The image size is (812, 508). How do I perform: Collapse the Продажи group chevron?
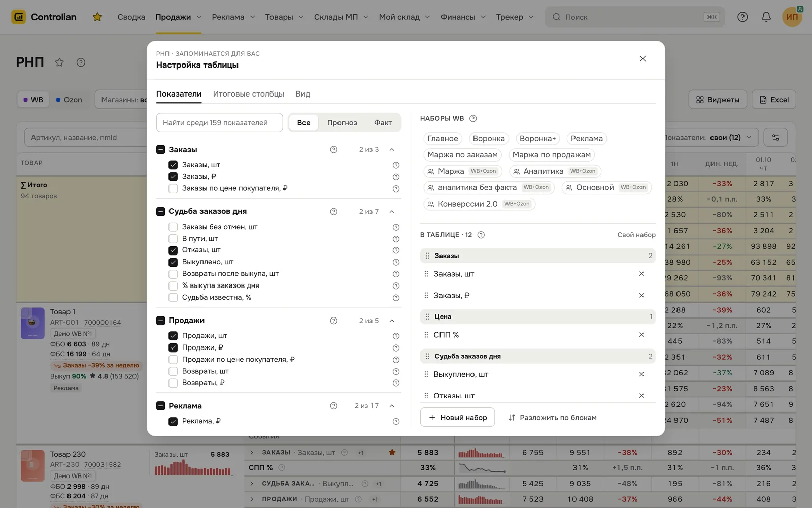pyautogui.click(x=392, y=321)
